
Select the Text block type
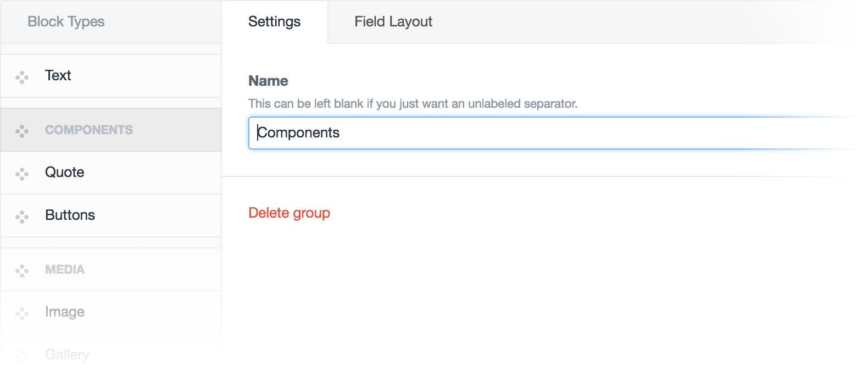point(111,76)
